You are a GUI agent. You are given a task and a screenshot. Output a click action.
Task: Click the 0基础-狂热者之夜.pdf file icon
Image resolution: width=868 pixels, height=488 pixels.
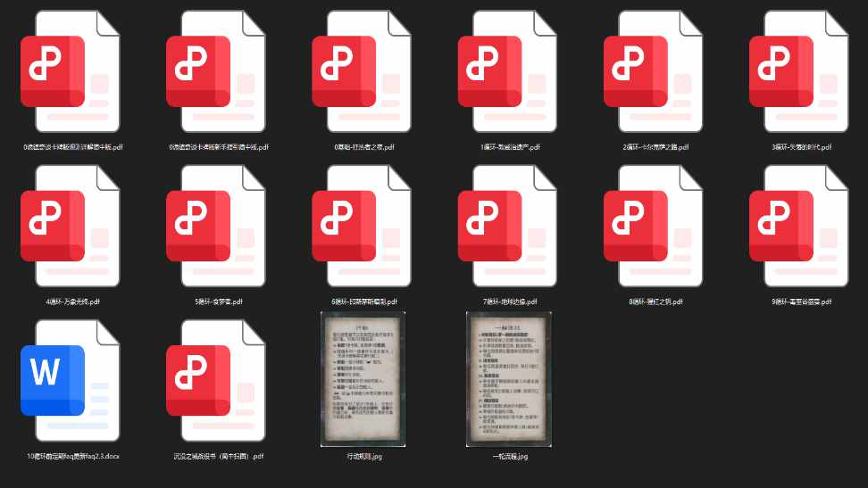(363, 71)
